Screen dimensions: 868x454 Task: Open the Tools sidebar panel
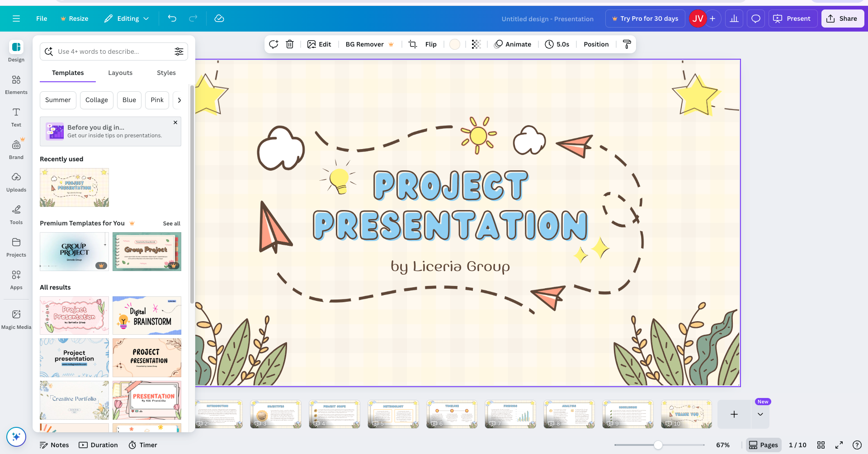16,215
